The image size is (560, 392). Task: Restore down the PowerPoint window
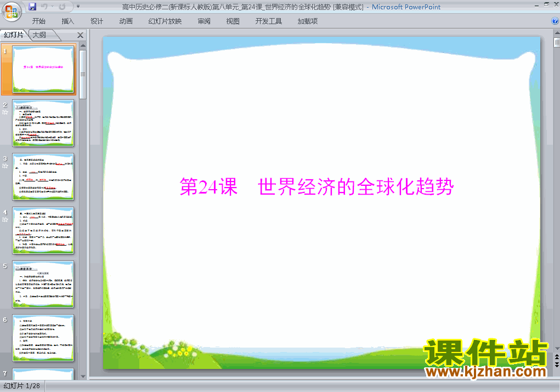546,4
